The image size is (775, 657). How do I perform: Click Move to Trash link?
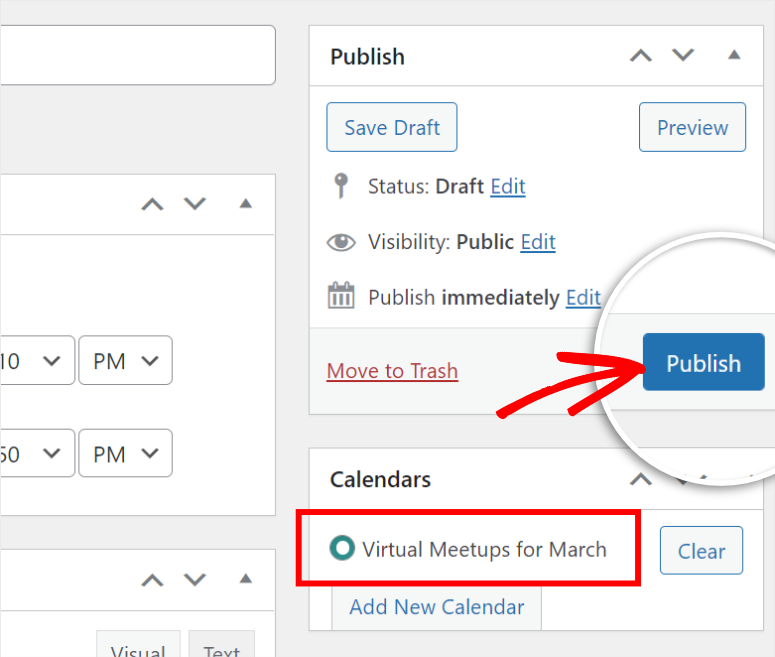tap(392, 371)
